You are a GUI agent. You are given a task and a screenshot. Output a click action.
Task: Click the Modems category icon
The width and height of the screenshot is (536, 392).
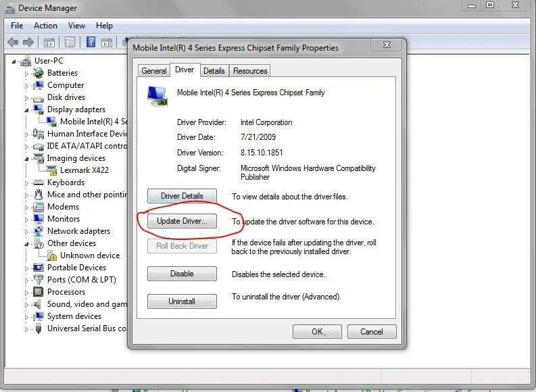pos(39,207)
